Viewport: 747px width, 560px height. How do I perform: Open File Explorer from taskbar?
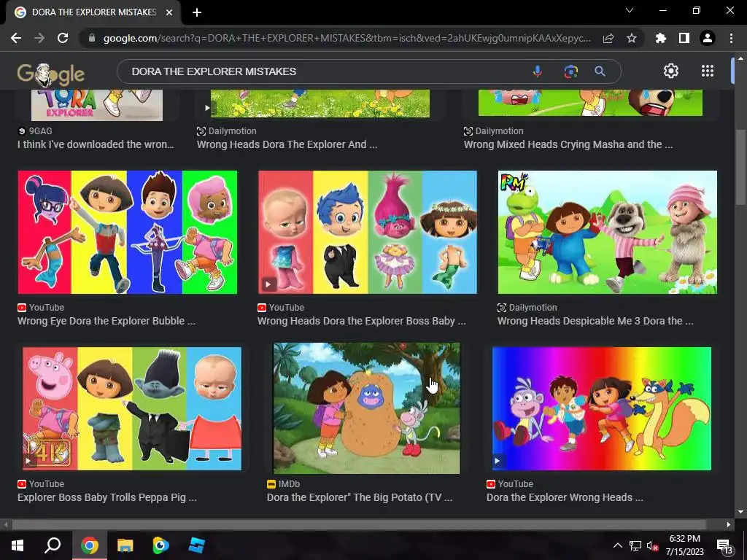[125, 545]
